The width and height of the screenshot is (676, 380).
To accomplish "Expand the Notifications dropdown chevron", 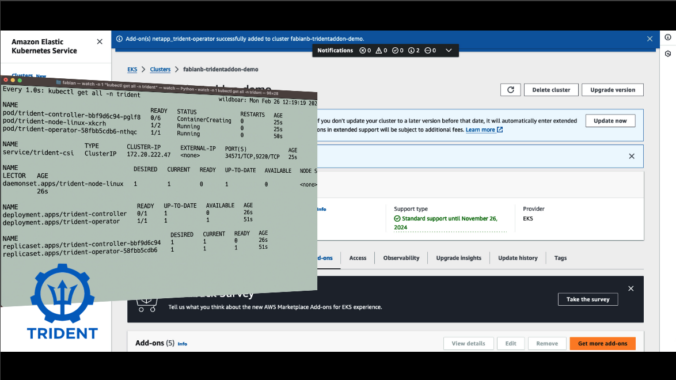I will click(x=448, y=50).
